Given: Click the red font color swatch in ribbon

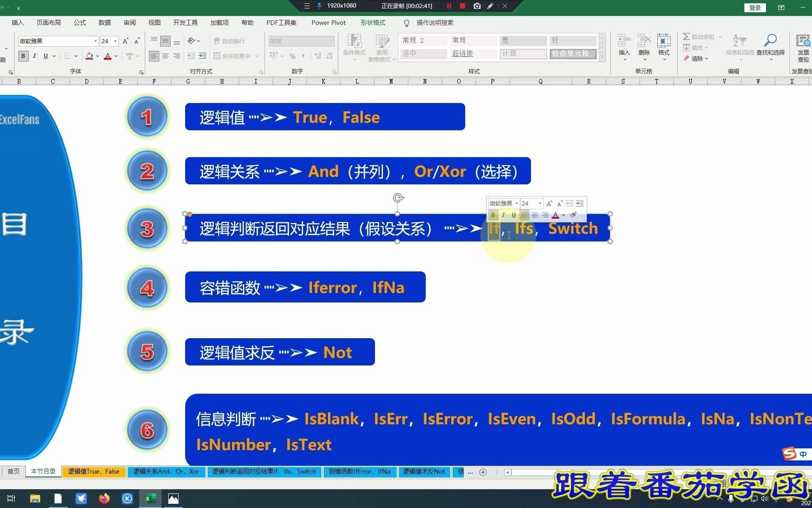Looking at the screenshot, I should coord(108,56).
